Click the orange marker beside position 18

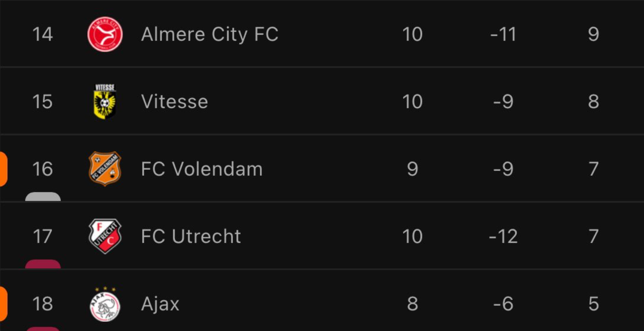click(x=4, y=304)
